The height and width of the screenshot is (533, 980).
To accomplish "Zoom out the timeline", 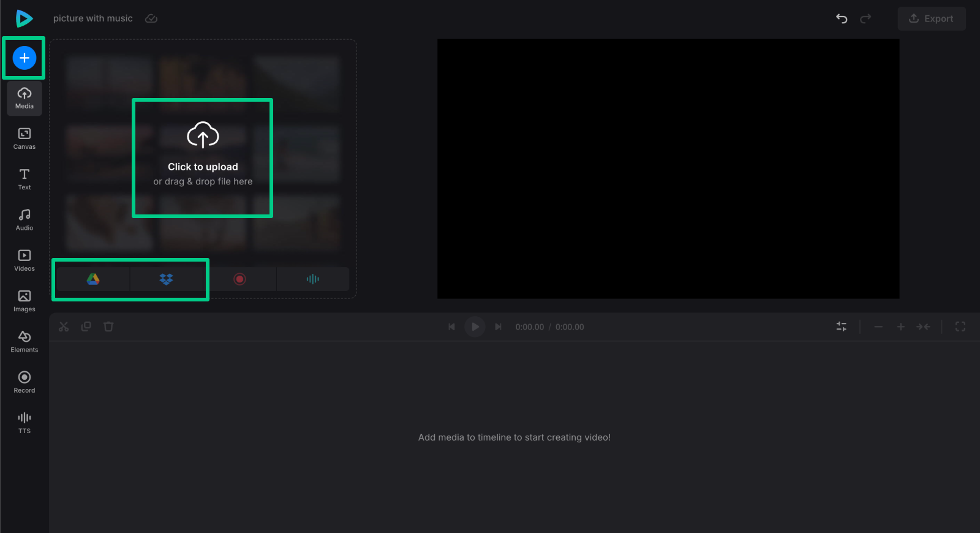I will (878, 327).
